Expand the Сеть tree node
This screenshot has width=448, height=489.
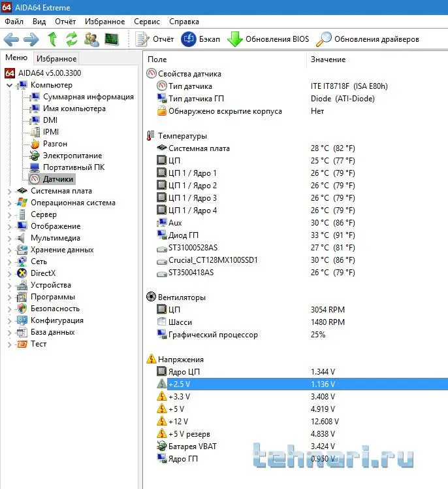pyautogui.click(x=9, y=262)
